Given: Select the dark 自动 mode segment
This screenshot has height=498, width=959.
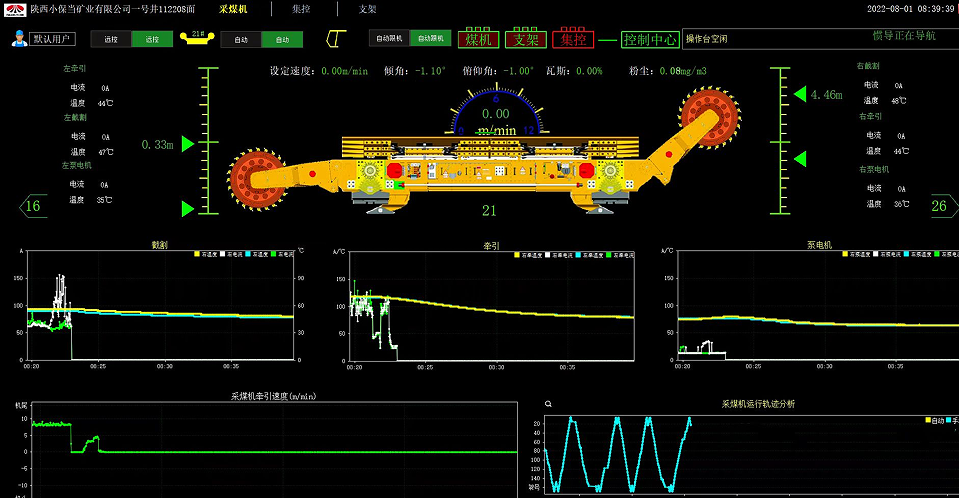Looking at the screenshot, I should [x=241, y=40].
